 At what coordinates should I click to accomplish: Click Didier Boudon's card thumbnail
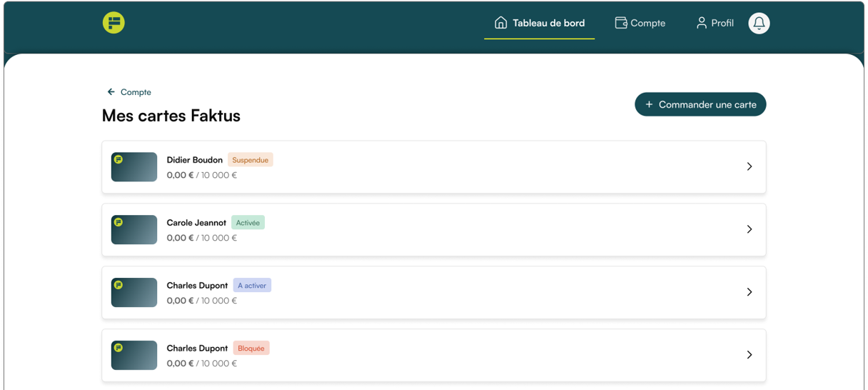pyautogui.click(x=134, y=167)
